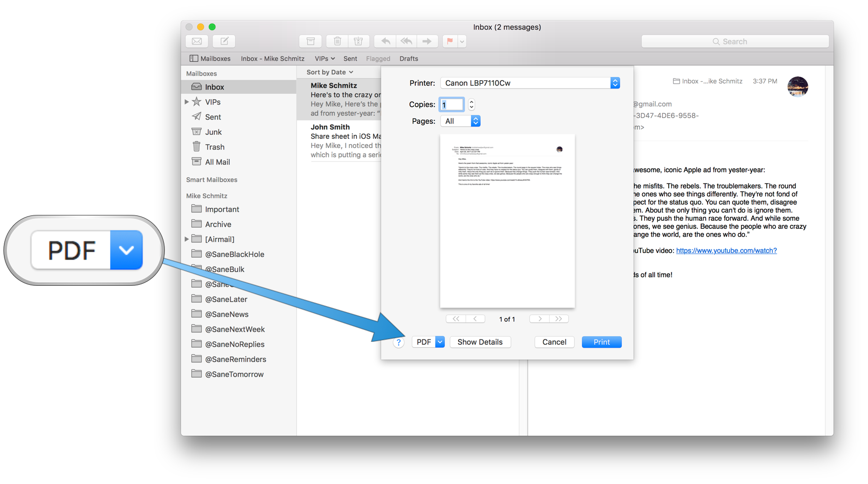Screen dimensions: 868x484
Task: Reply all to the message
Action: 406,41
